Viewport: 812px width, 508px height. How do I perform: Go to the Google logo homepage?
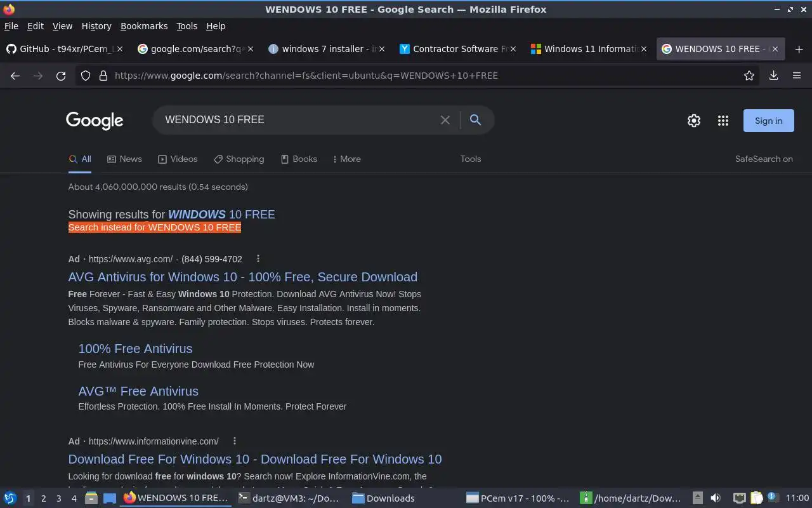point(95,121)
